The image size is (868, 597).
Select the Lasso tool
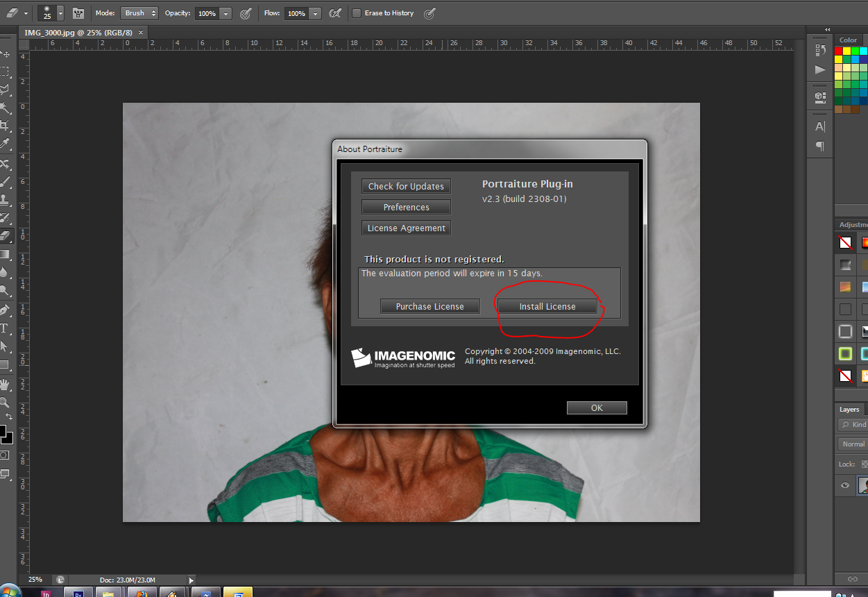[5, 90]
